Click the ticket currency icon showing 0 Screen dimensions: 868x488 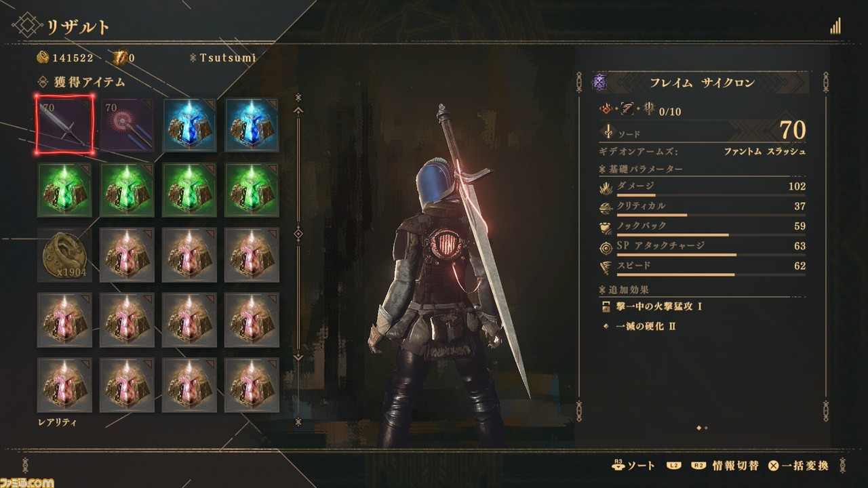click(x=121, y=58)
